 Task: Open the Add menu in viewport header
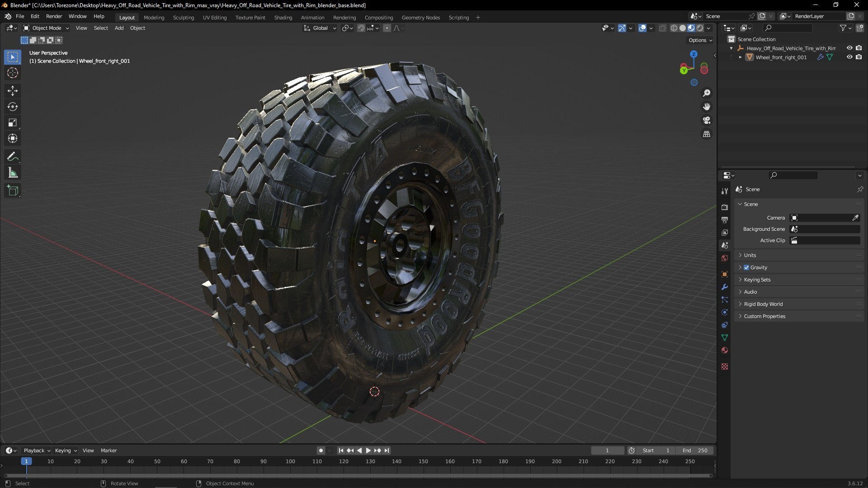click(119, 28)
